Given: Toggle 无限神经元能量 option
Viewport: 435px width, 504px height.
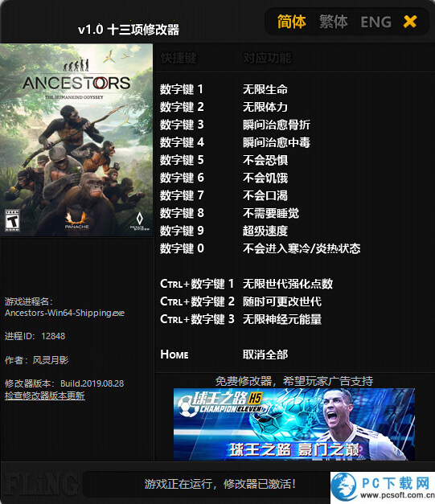Looking at the screenshot, I should [x=282, y=319].
